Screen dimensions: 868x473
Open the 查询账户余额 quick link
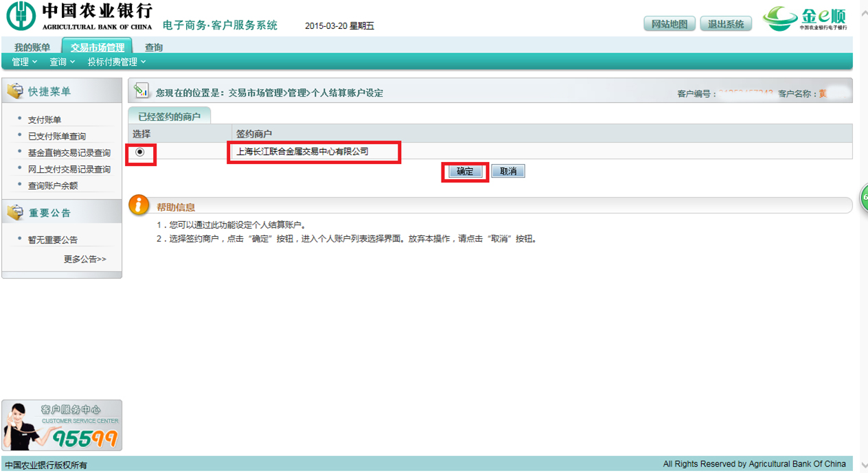click(x=53, y=185)
